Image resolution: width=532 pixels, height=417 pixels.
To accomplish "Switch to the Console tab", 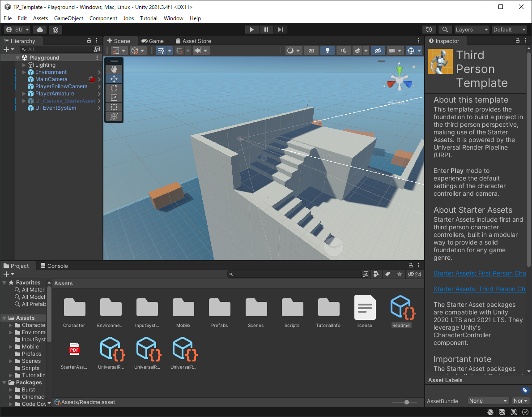I will click(x=54, y=266).
